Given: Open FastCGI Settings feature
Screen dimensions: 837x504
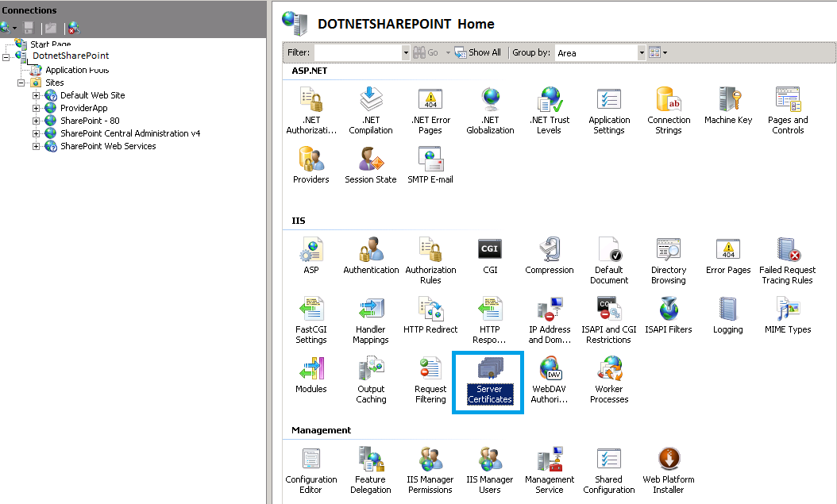Looking at the screenshot, I should (311, 320).
